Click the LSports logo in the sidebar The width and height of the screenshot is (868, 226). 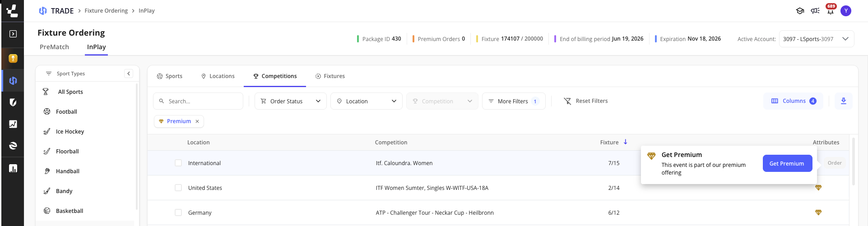(x=13, y=10)
